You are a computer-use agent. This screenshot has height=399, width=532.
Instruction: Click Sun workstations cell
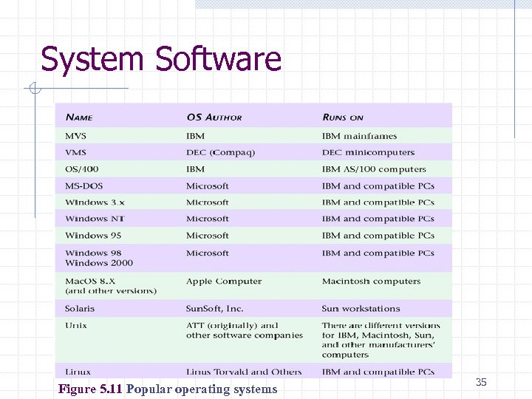pos(361,309)
